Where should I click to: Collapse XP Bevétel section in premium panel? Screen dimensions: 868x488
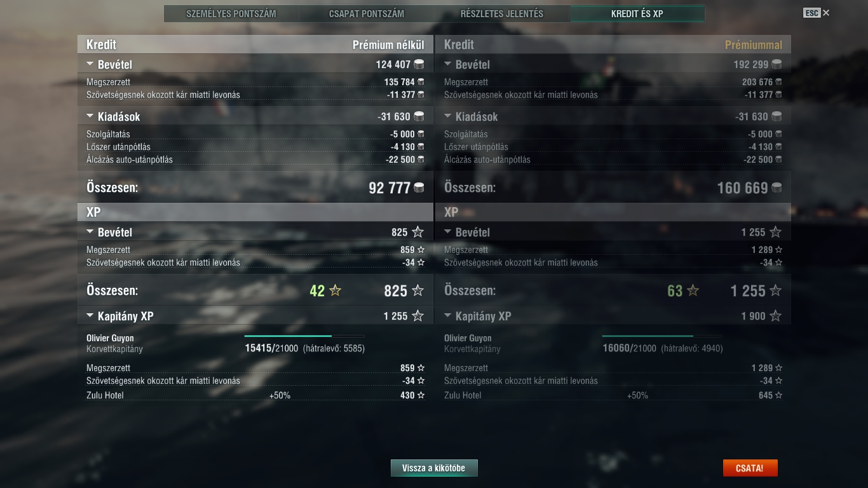(x=448, y=232)
